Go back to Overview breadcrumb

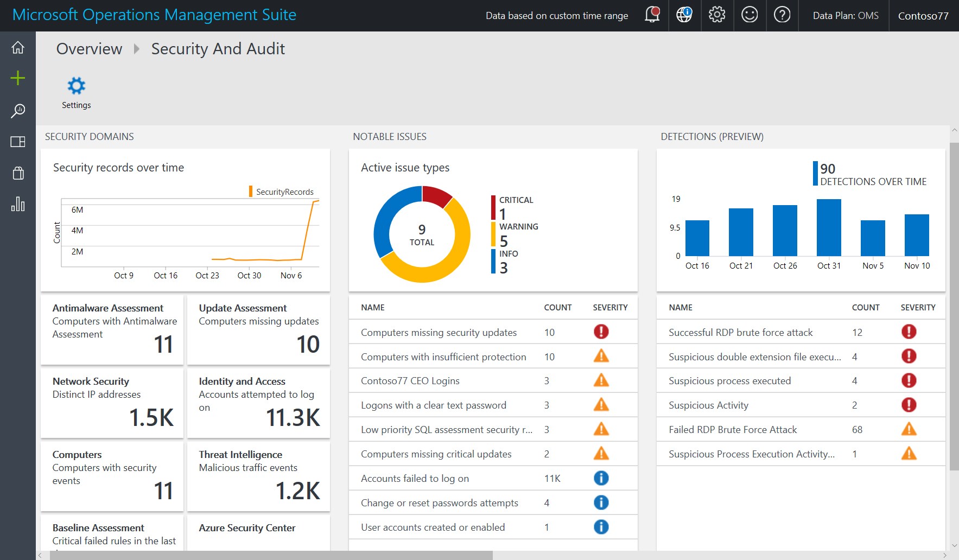click(x=90, y=49)
